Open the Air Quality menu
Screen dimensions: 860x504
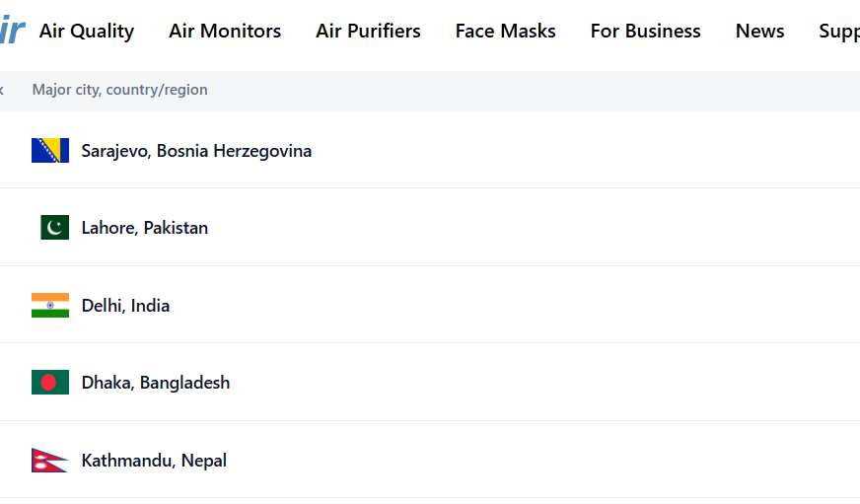click(x=87, y=31)
